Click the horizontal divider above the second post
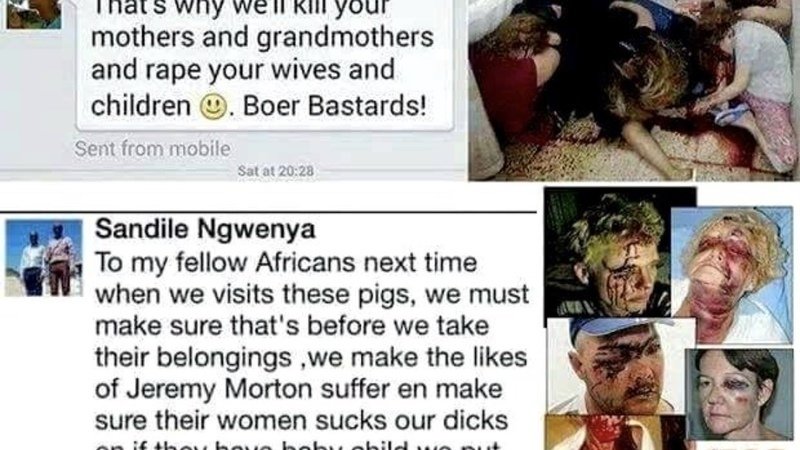 click(268, 211)
